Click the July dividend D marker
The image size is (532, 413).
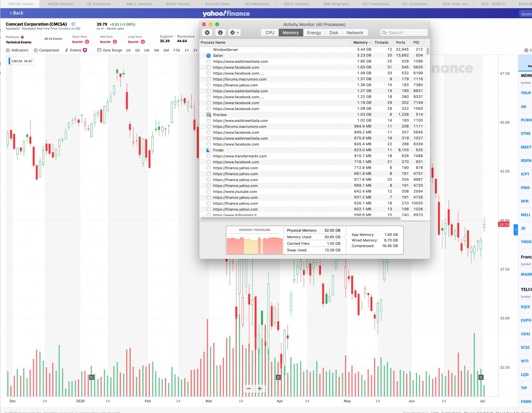481,377
